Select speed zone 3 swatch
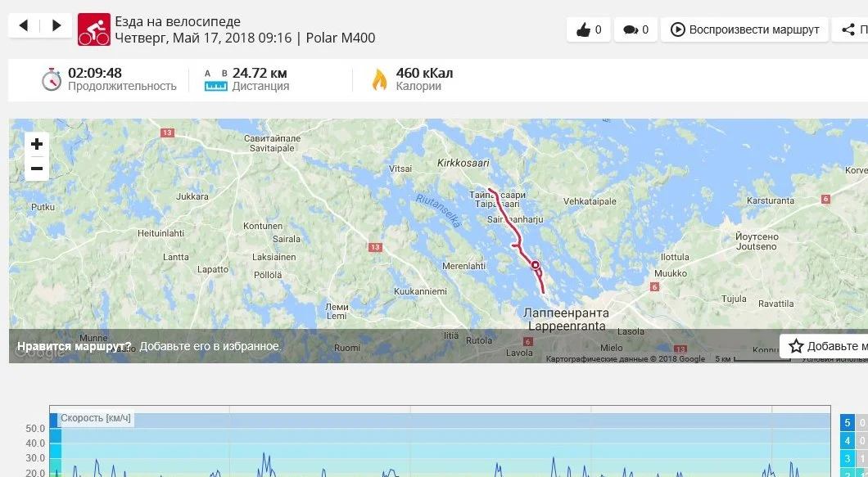This screenshot has width=868, height=477. [847, 459]
